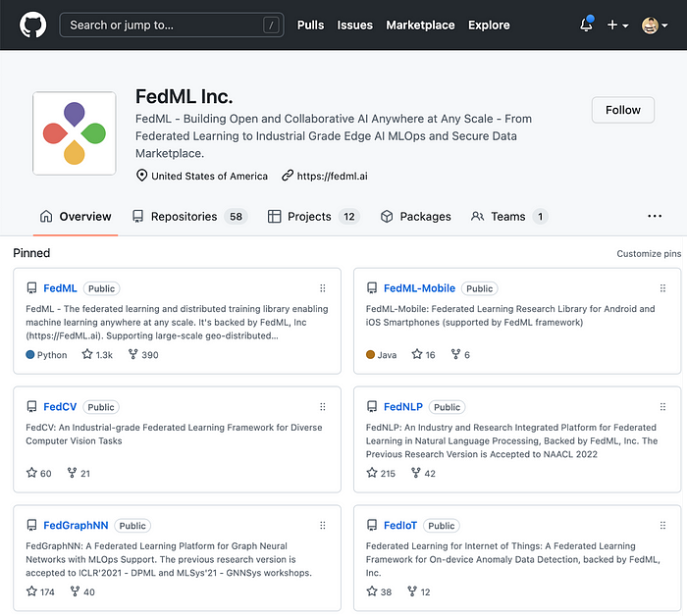Click the FedML organization logo
The image size is (687, 616).
(74, 133)
